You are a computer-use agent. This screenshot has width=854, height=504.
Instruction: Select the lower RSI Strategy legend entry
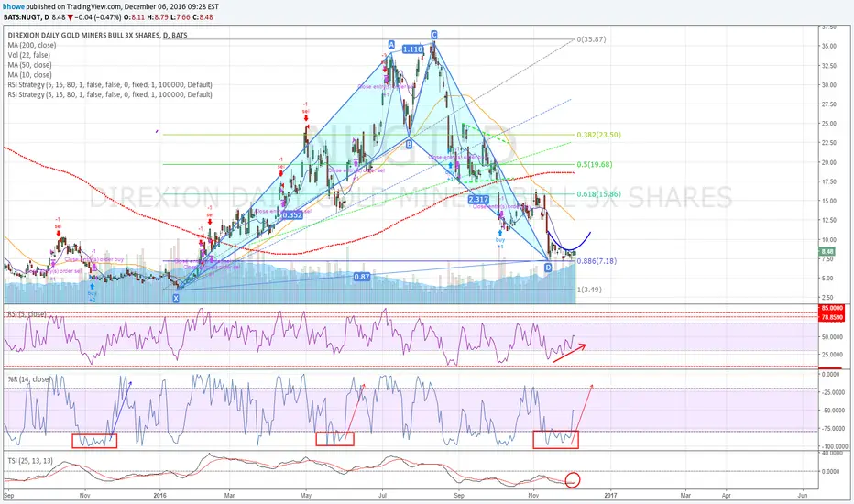click(110, 94)
